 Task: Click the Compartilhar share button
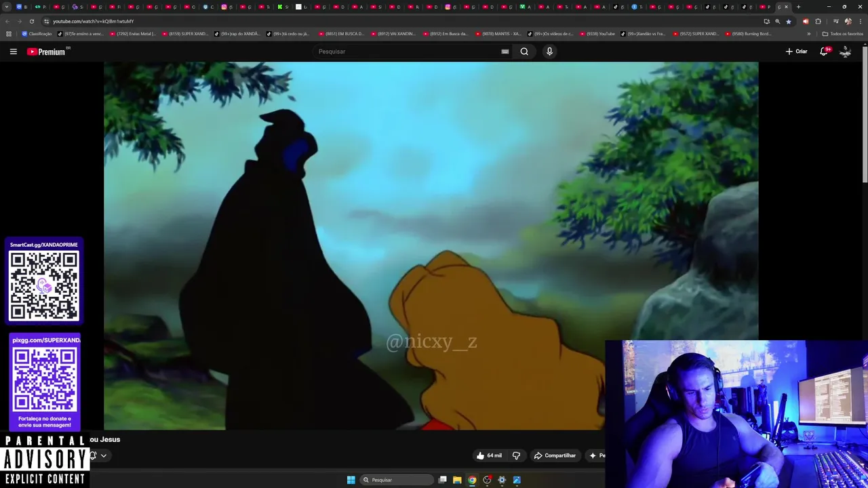click(x=555, y=455)
